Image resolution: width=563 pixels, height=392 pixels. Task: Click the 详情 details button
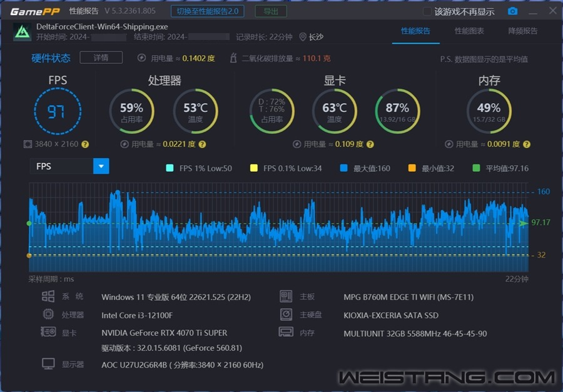[x=101, y=58]
